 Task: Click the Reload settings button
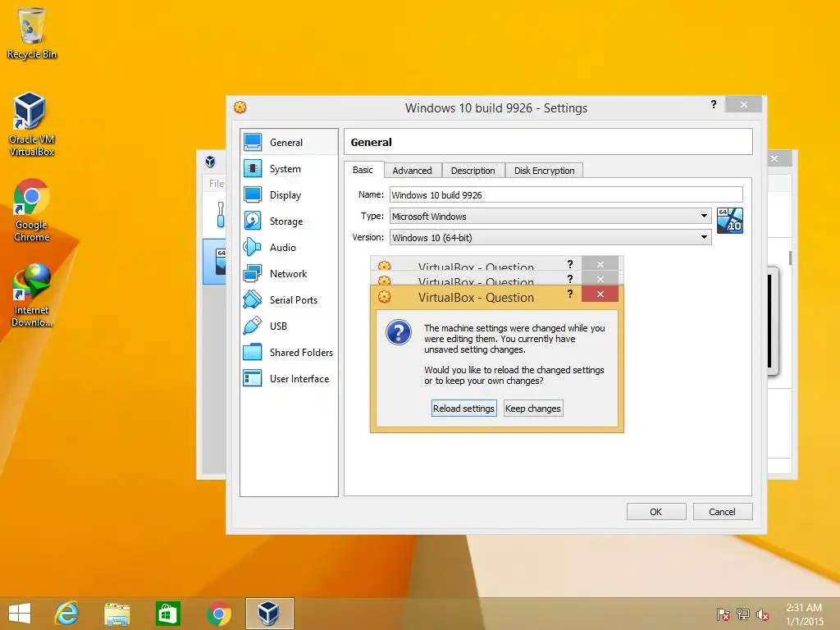pos(463,409)
